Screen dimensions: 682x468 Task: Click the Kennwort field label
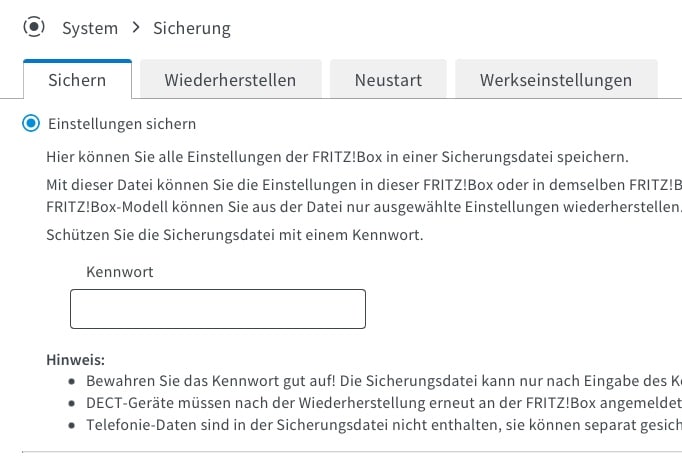pos(120,272)
